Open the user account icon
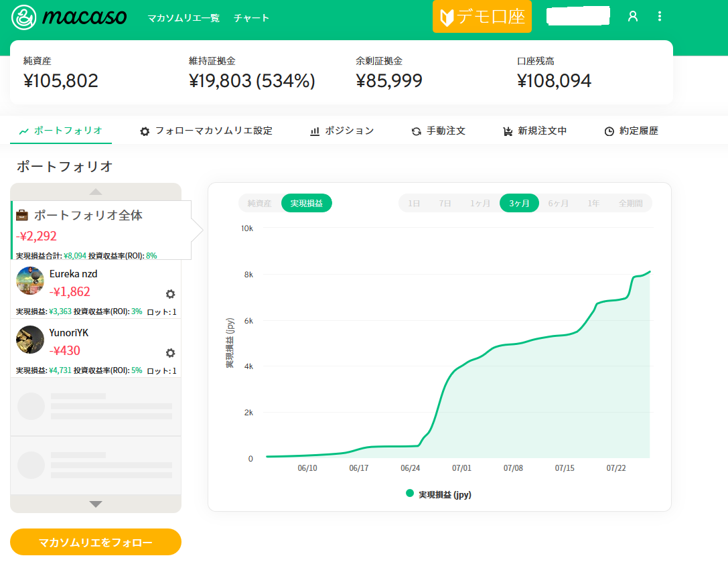Screen dimensions: 728x566 click(632, 17)
